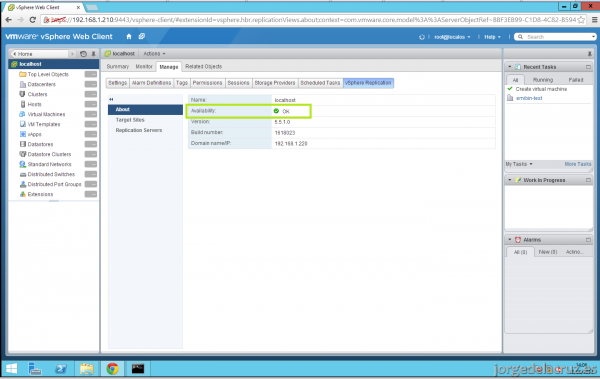Switch to Chrome in taskbar
Screen dimensions: 600x379
tap(112, 369)
